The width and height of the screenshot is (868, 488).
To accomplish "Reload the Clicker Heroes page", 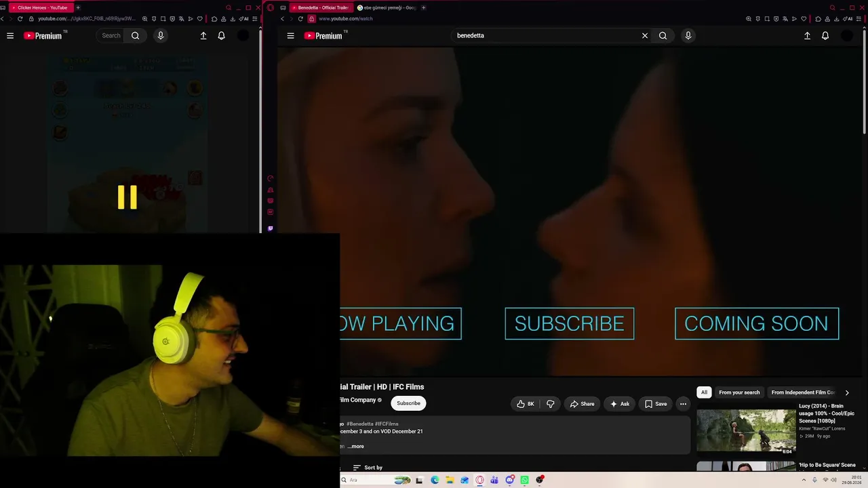I will tap(20, 19).
